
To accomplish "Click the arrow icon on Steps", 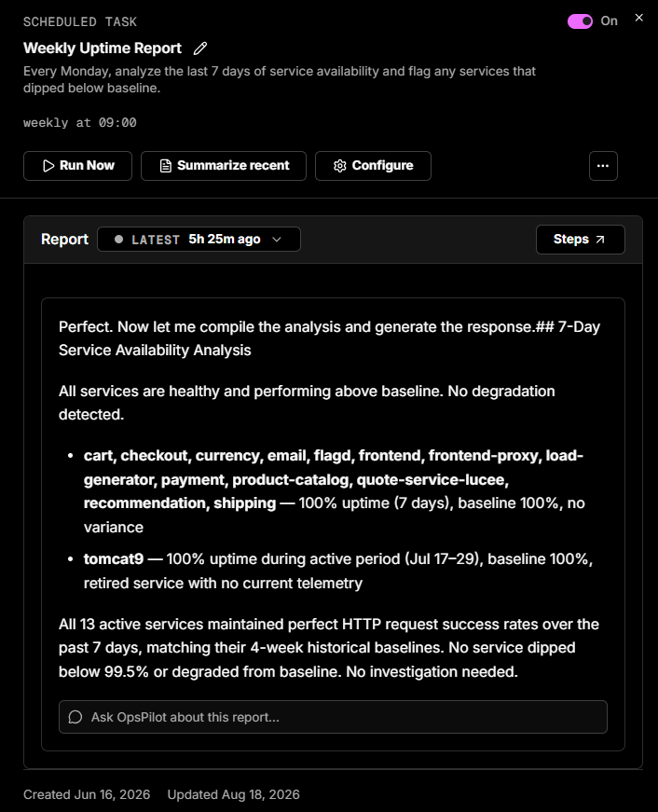I will coord(600,240).
